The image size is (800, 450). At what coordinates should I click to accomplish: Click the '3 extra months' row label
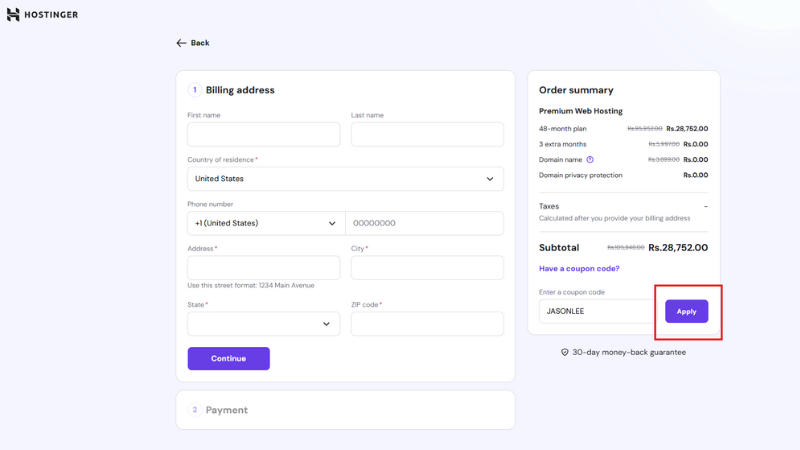[x=562, y=144]
